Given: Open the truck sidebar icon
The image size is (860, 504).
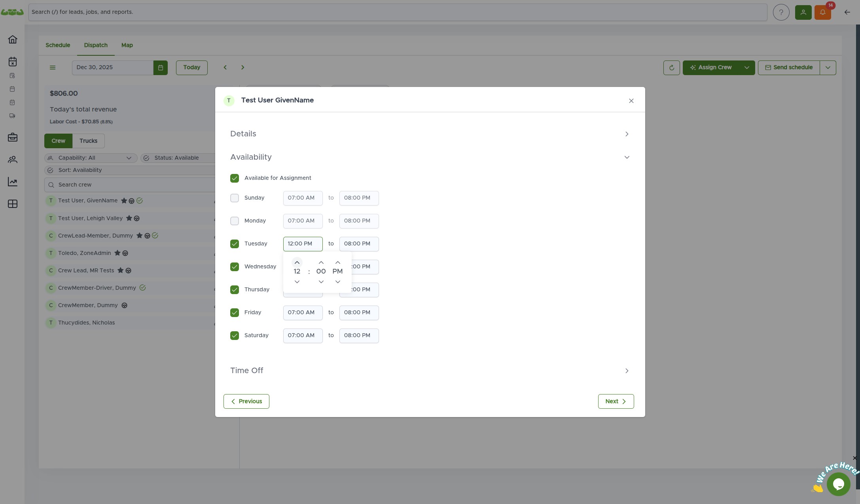Looking at the screenshot, I should 12,116.
